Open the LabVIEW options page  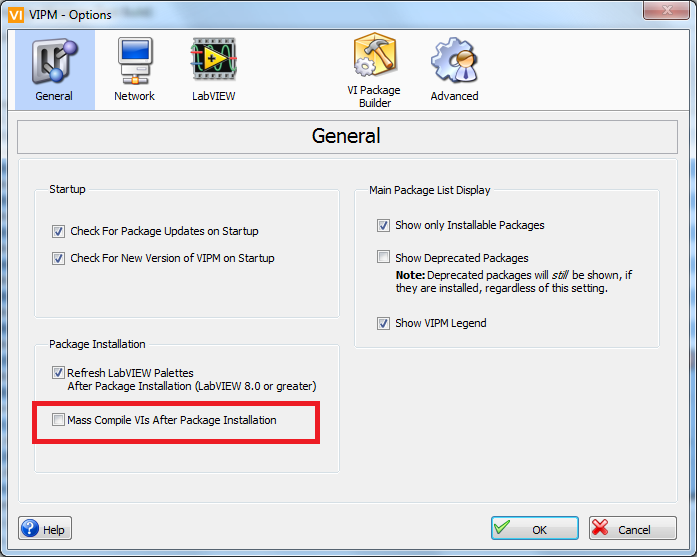click(213, 70)
